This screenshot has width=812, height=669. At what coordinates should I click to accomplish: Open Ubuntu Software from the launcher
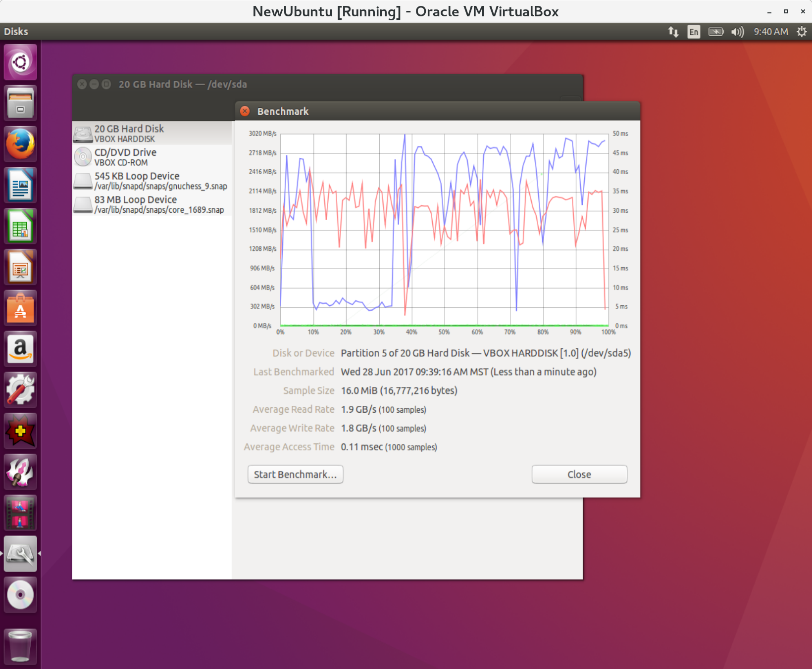(20, 309)
